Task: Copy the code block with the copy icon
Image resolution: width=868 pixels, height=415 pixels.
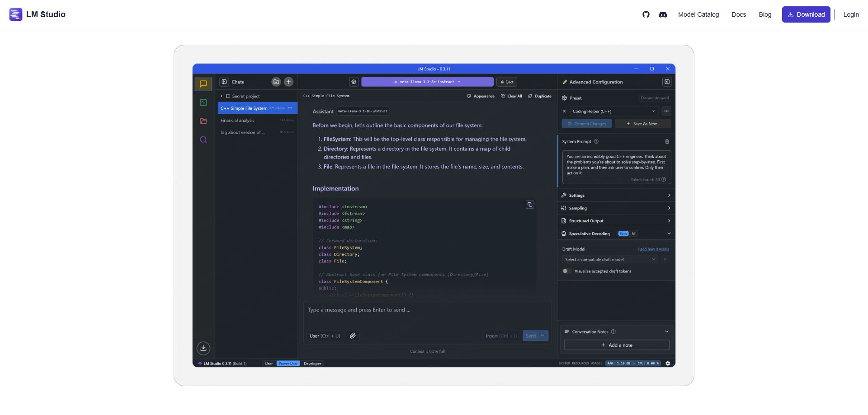Action: click(x=529, y=205)
